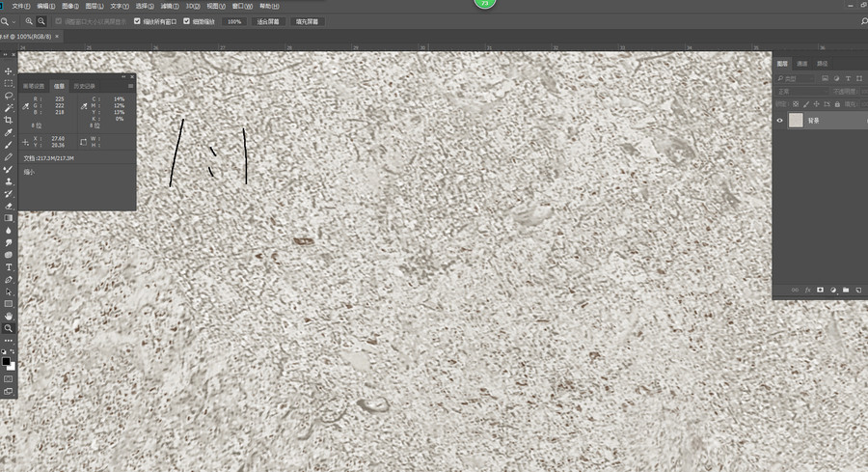Toggle prevent artboard auto-nesting lock
The height and width of the screenshot is (472, 868).
tap(827, 104)
